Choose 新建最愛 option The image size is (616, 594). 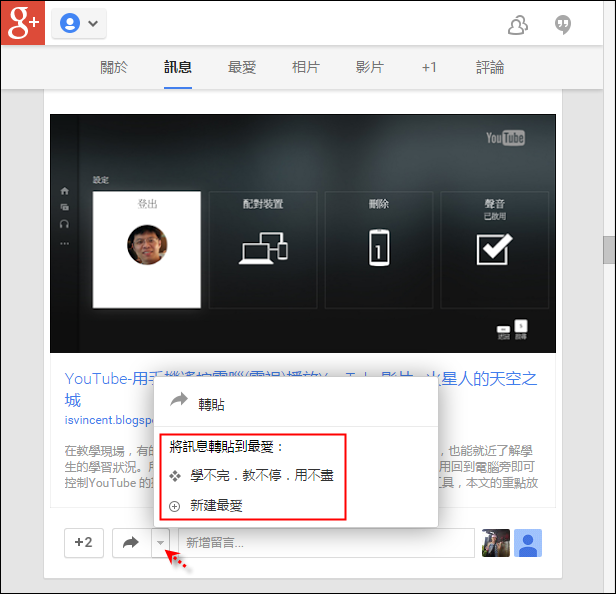pos(216,506)
